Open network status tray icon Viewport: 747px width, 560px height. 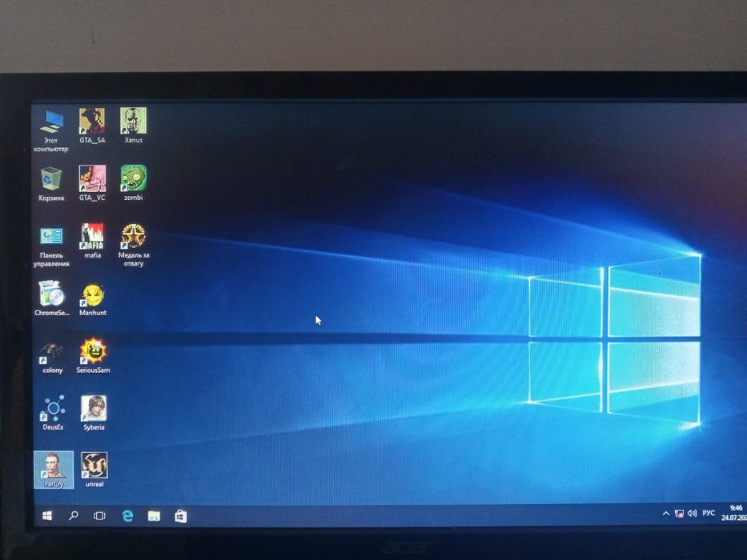tap(680, 514)
